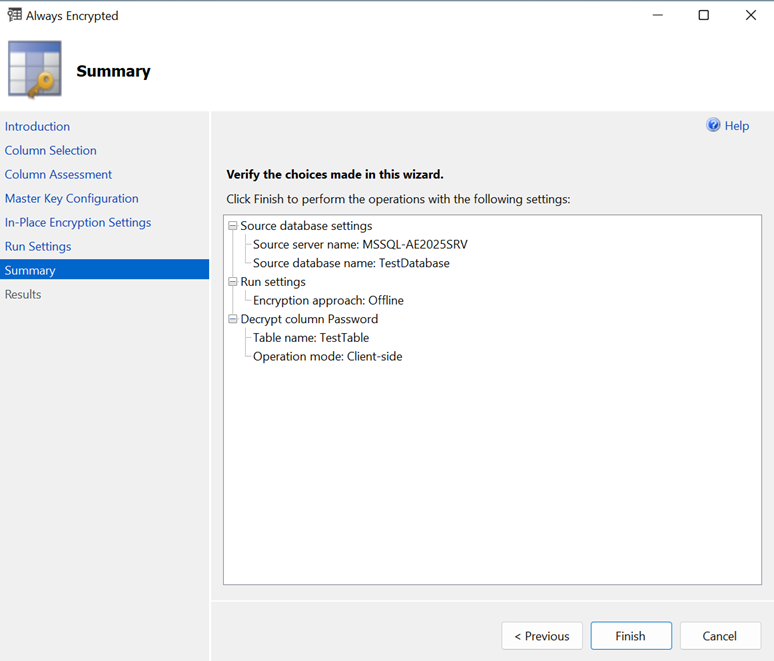Collapse the Run settings tree node

(233, 282)
